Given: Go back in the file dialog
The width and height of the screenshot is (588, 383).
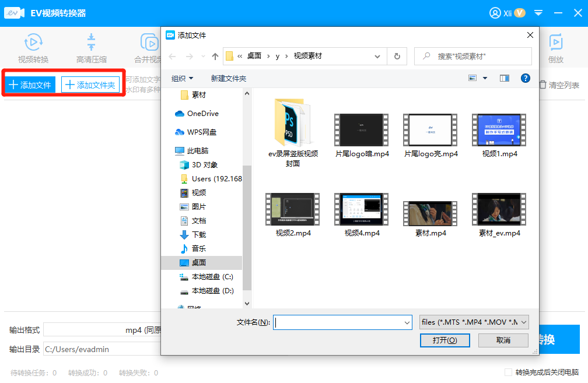Looking at the screenshot, I should tap(172, 56).
